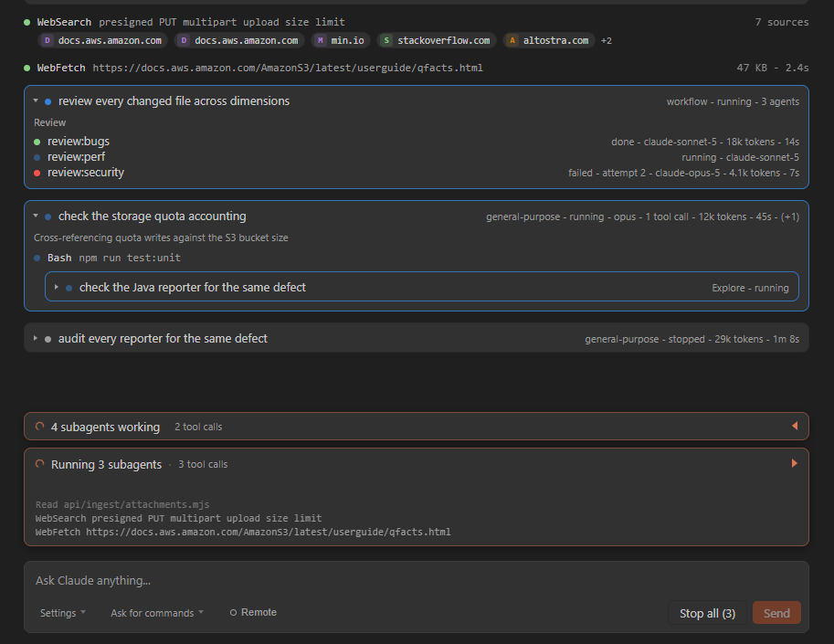Click the '7 sources' count text
Image resolution: width=834 pixels, height=644 pixels.
781,22
